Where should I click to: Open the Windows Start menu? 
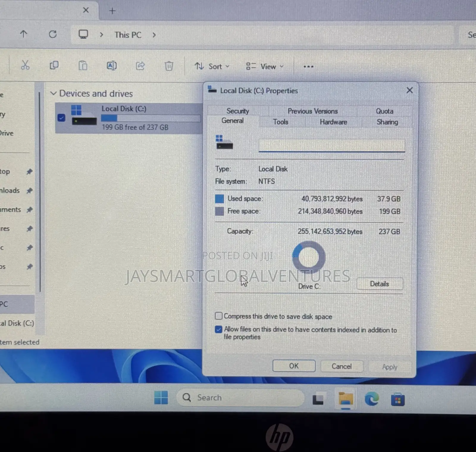coord(161,398)
